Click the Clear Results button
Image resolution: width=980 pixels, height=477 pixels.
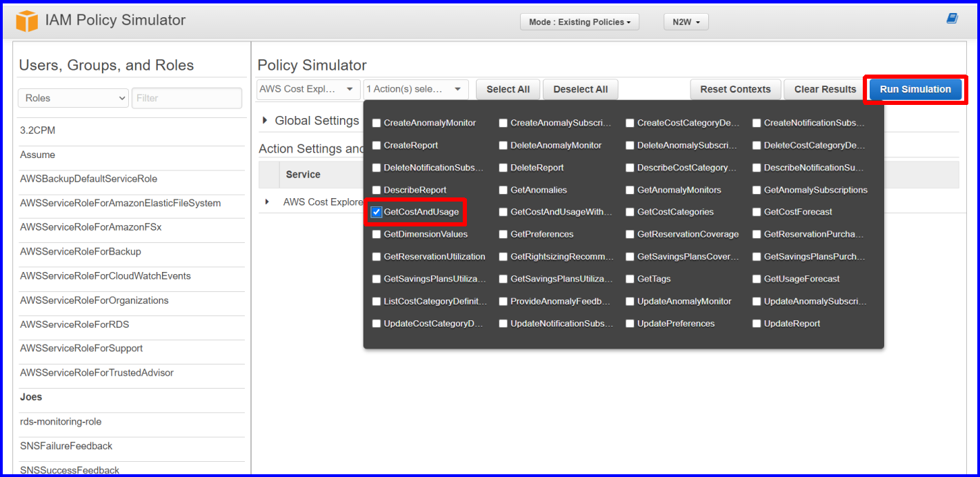point(825,89)
